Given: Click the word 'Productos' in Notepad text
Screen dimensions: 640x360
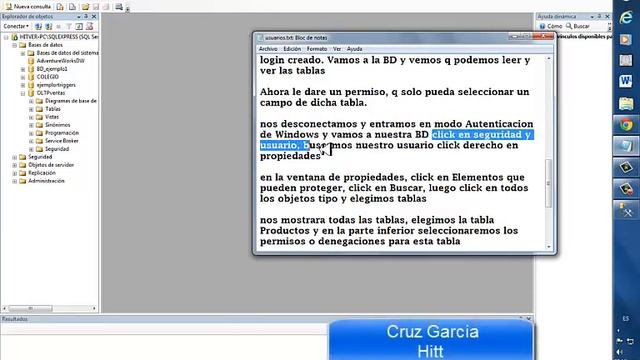Looking at the screenshot, I should click(x=285, y=231).
